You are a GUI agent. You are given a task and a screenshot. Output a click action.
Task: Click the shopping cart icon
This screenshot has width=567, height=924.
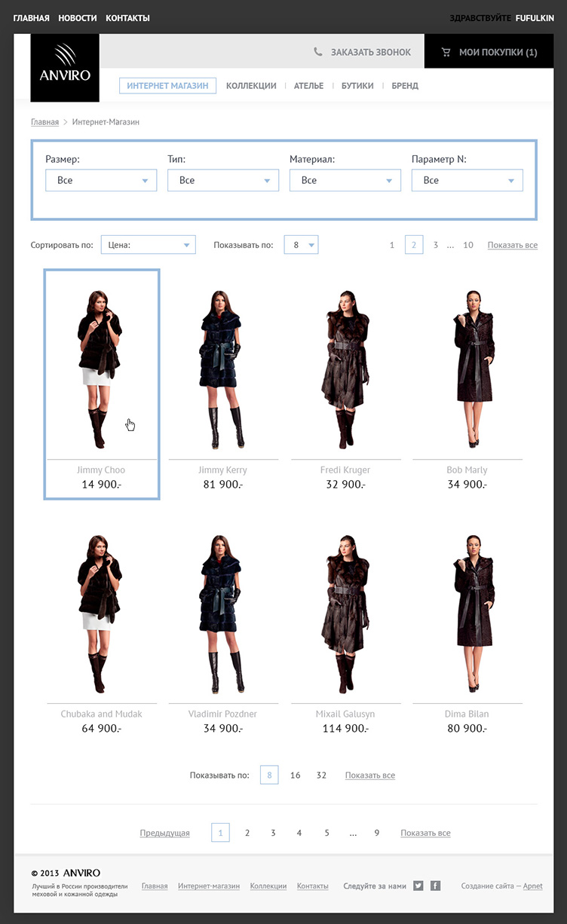[446, 52]
